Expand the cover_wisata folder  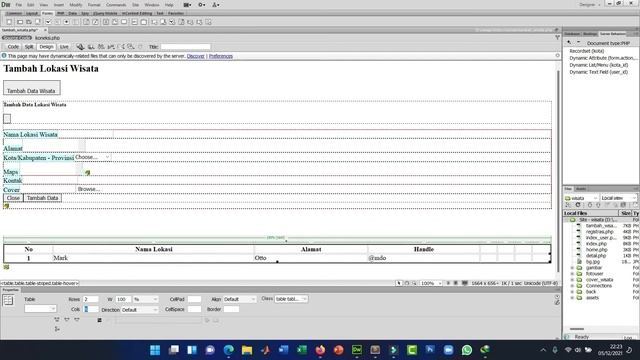tap(572, 280)
